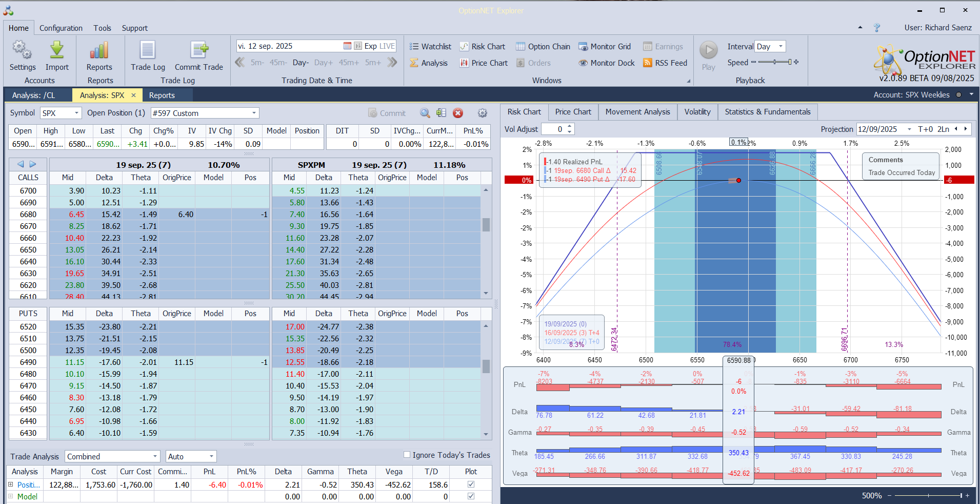Open the Interval Day dropdown
980x504 pixels.
point(781,46)
